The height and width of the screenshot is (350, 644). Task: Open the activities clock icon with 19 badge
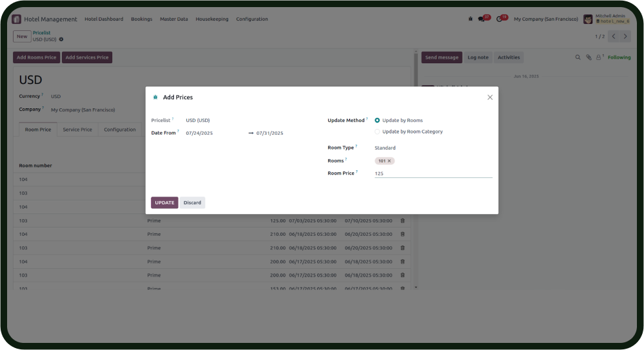coord(500,19)
